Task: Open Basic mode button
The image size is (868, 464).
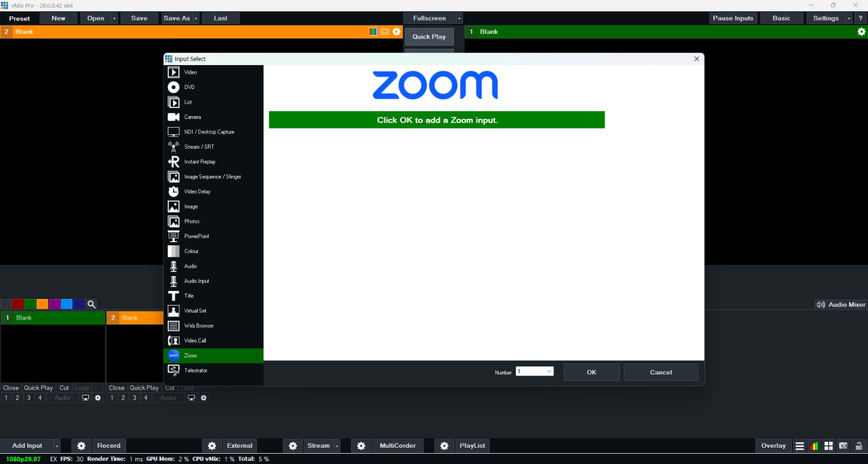Action: pyautogui.click(x=782, y=18)
